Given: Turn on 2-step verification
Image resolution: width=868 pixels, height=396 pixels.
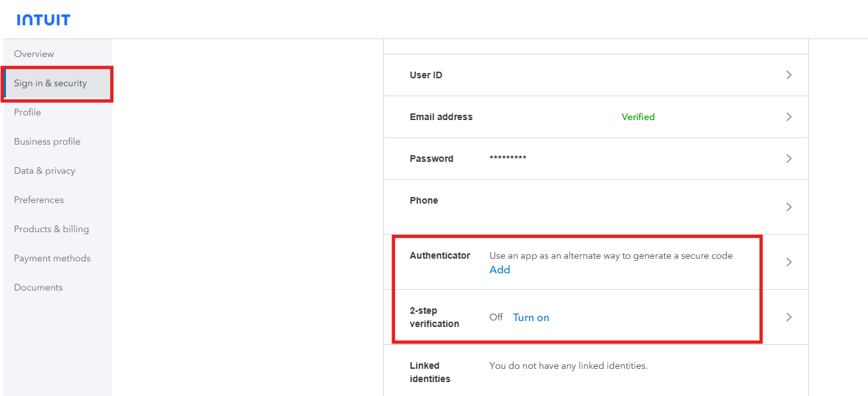Looking at the screenshot, I should pyautogui.click(x=531, y=318).
